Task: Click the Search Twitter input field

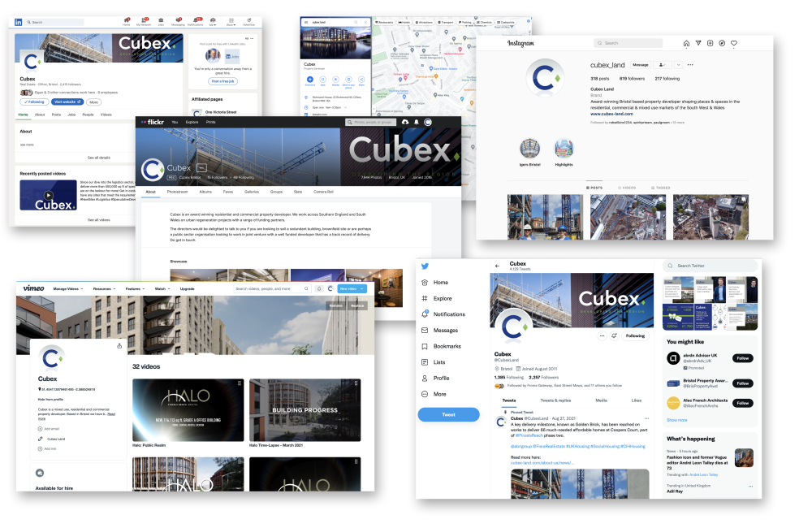Action: pyautogui.click(x=713, y=266)
